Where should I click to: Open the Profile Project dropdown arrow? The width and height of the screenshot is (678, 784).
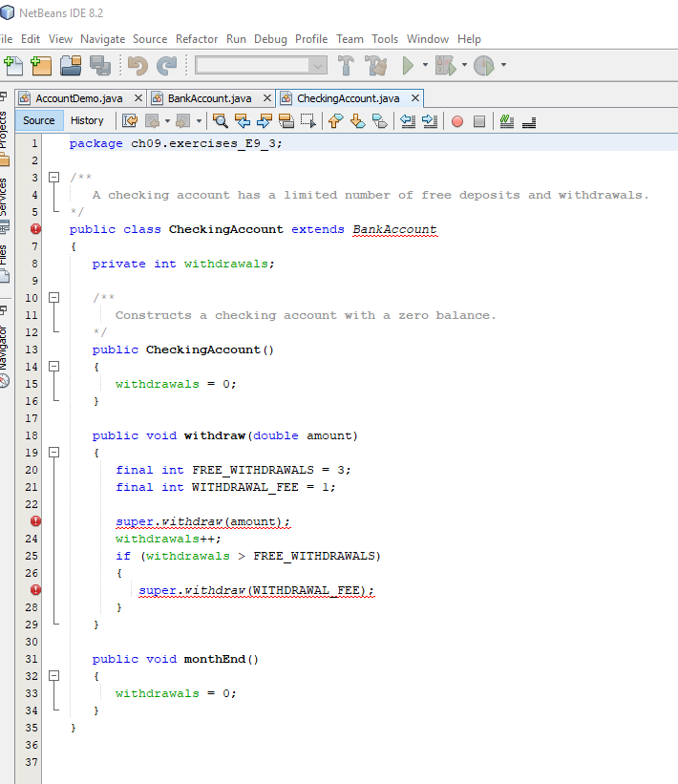click(503, 66)
